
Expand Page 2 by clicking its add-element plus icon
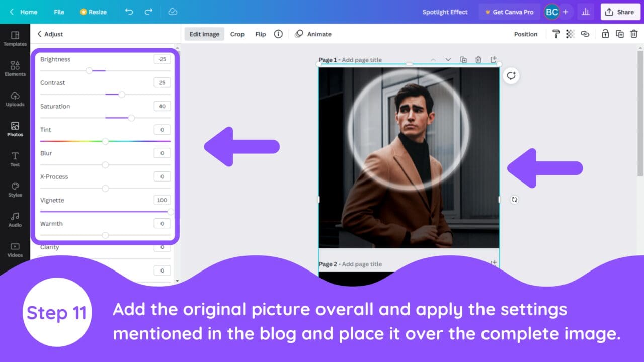494,263
